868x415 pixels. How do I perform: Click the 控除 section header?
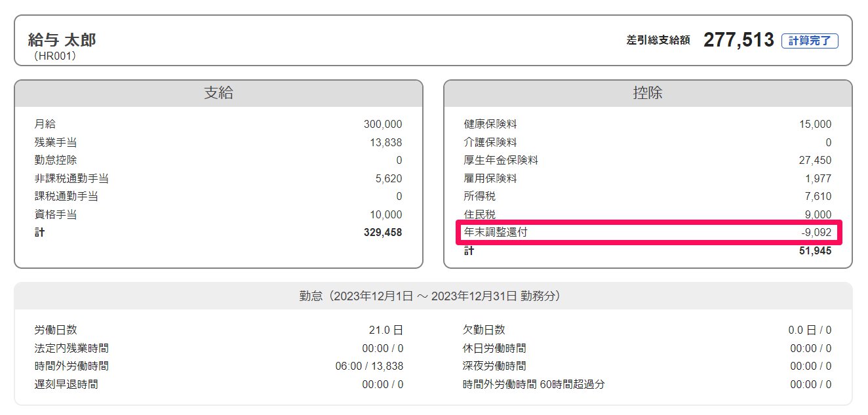(x=647, y=93)
